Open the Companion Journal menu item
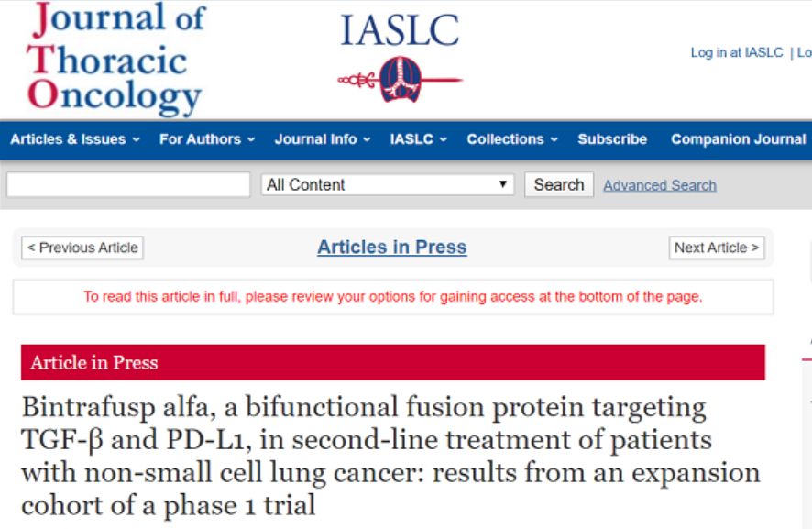This screenshot has height=529, width=812. (x=738, y=139)
